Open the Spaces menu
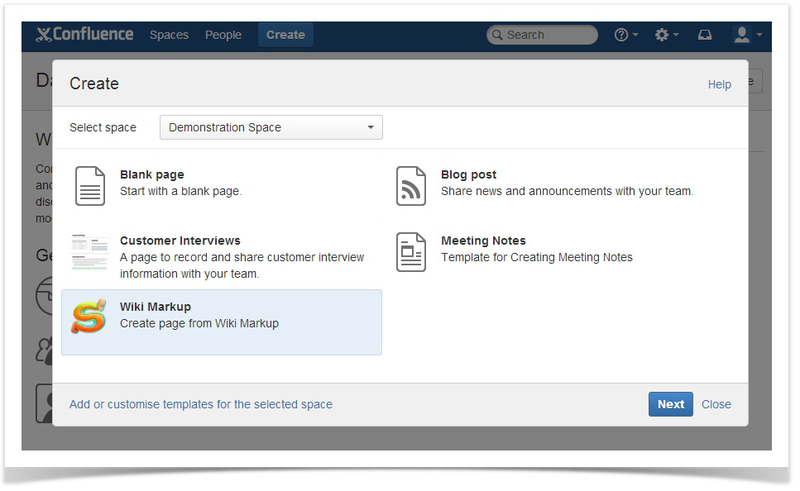This screenshot has width=800, height=491. coord(169,35)
